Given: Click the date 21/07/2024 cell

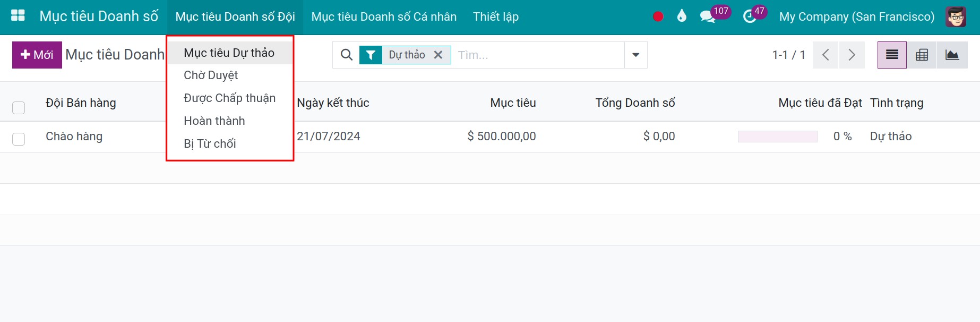Looking at the screenshot, I should pyautogui.click(x=329, y=137).
